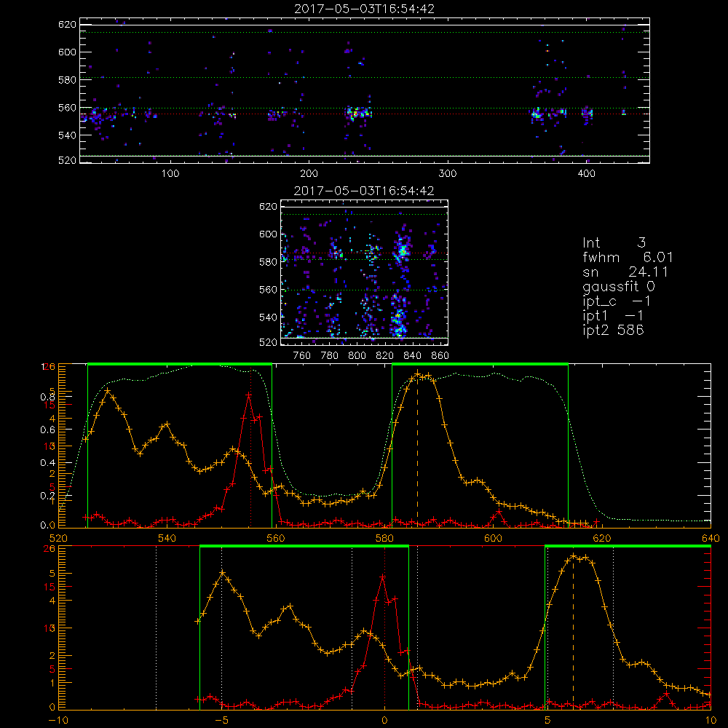728x728 pixels.
Task: Click the timestamp title above the small middle image
Action: [x=365, y=191]
